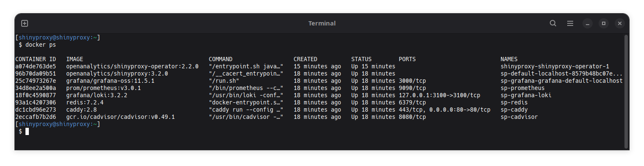Viewport: 644px width, 166px height.
Task: Click container ID 25c74973267e
Action: click(x=36, y=81)
